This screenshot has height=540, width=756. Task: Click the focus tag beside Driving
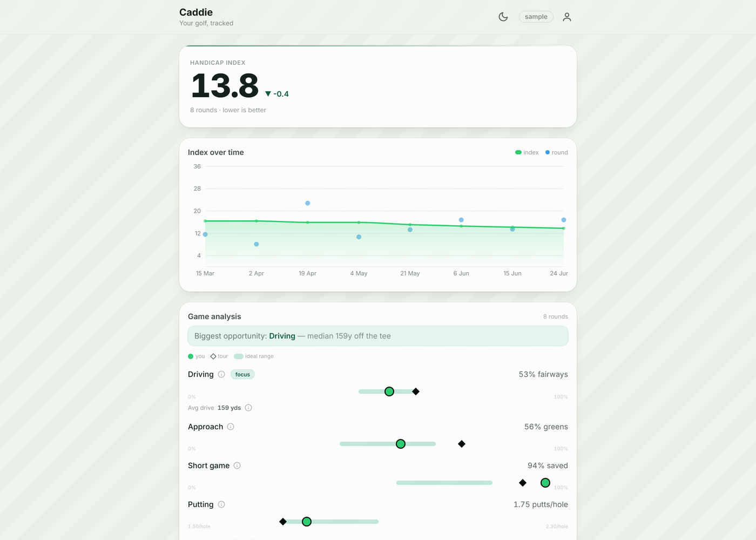pyautogui.click(x=242, y=374)
